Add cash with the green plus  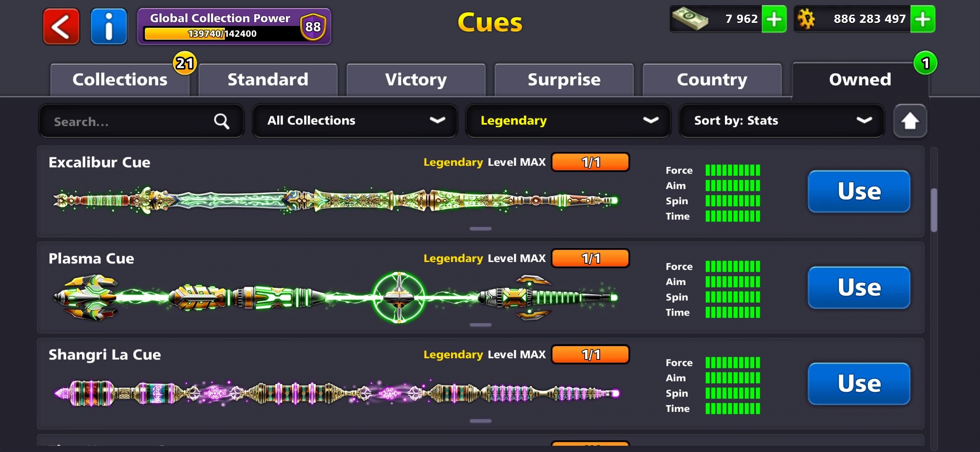click(774, 19)
